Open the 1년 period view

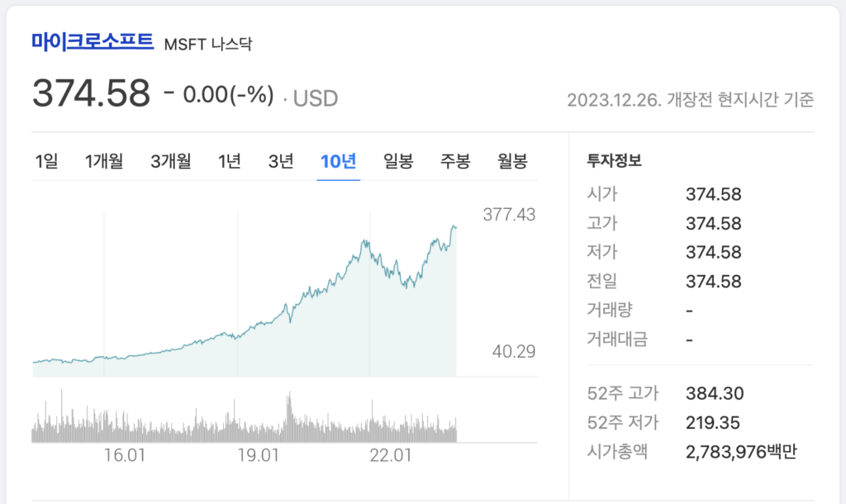230,162
